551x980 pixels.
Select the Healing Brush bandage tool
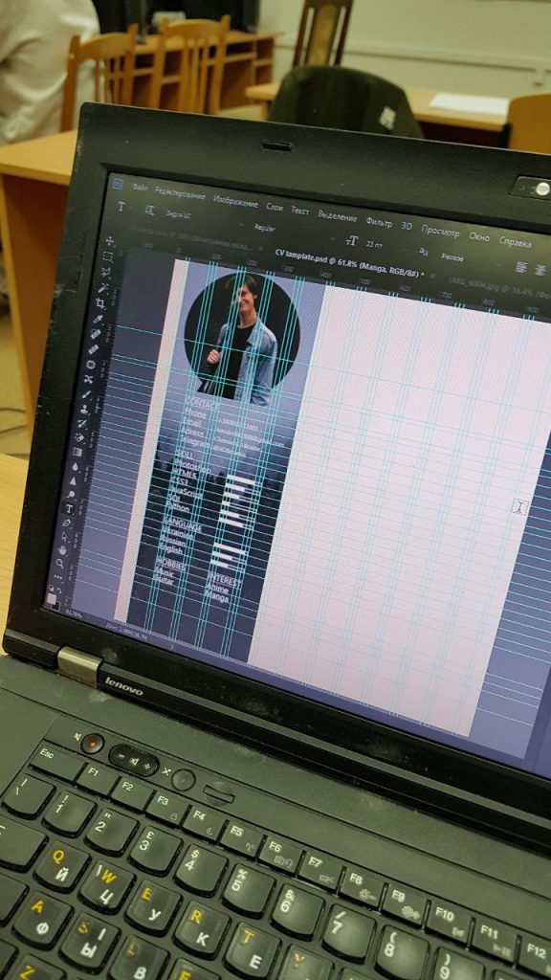click(93, 349)
